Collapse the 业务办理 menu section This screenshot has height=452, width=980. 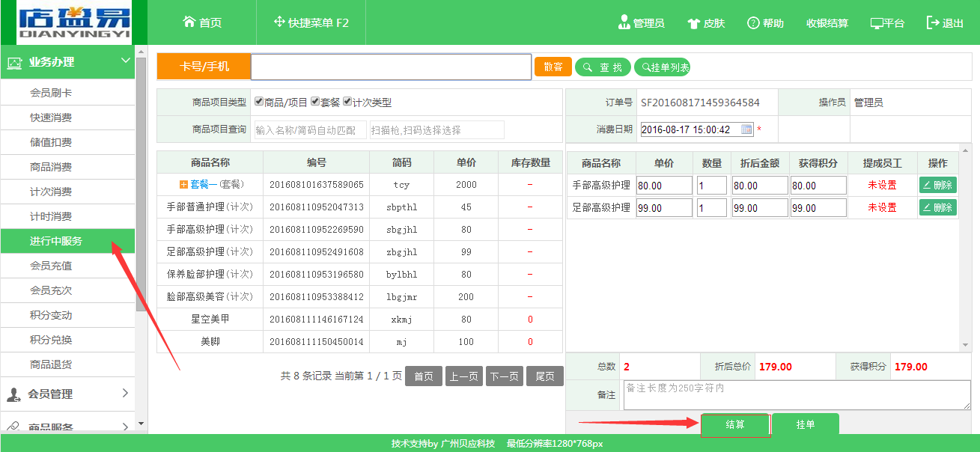(x=125, y=61)
